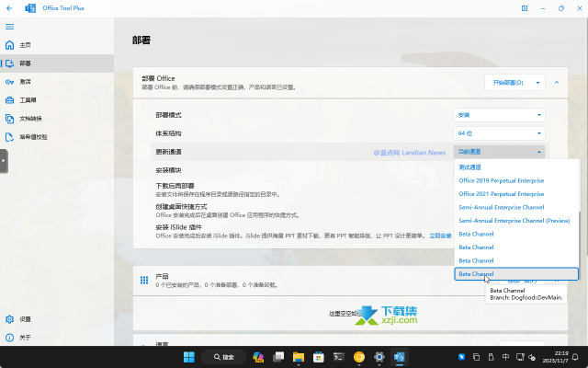
Task: Click the 更新通道 row label
Action: click(168, 152)
